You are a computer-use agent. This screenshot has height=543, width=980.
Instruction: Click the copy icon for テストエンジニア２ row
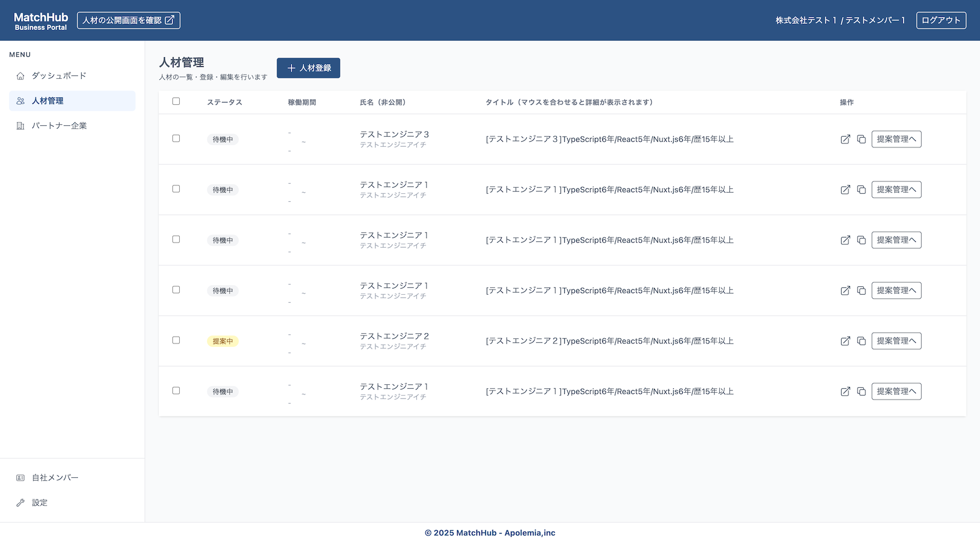pos(861,341)
